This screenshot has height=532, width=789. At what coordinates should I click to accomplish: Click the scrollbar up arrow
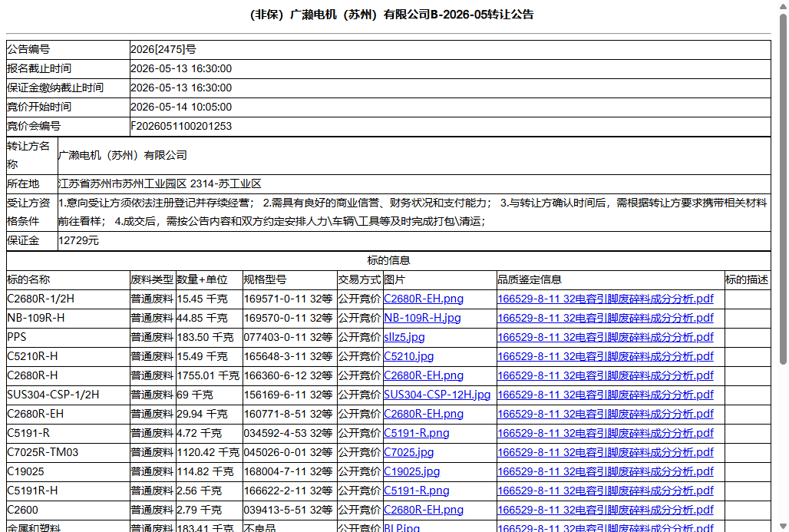coord(782,5)
